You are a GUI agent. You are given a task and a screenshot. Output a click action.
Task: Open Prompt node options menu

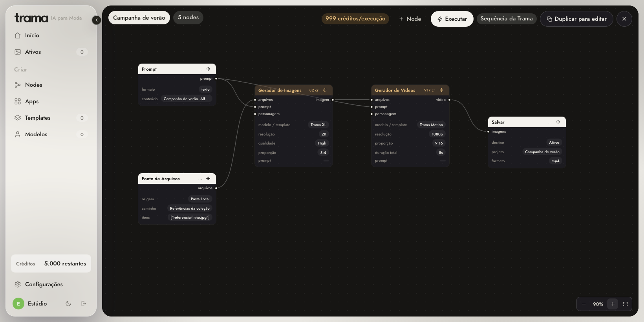pyautogui.click(x=200, y=69)
